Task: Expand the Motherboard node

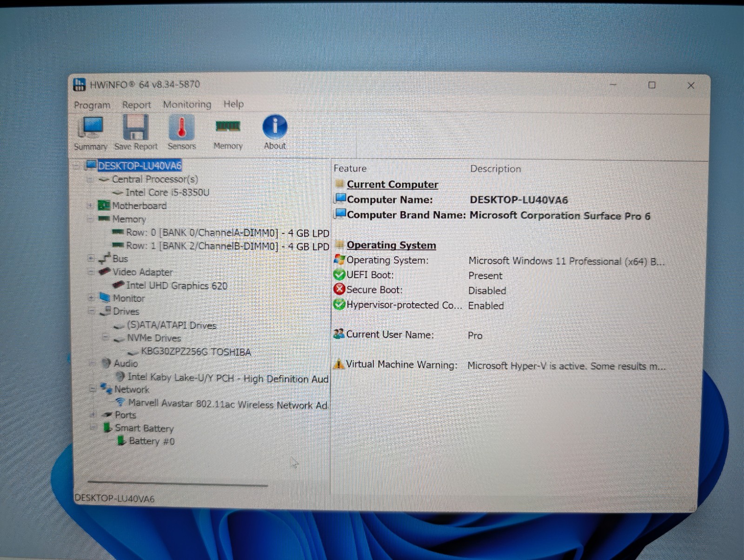Action: click(x=90, y=206)
